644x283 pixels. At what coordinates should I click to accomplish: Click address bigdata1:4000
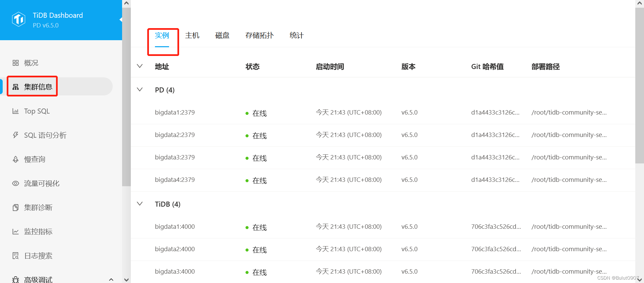[x=175, y=227]
